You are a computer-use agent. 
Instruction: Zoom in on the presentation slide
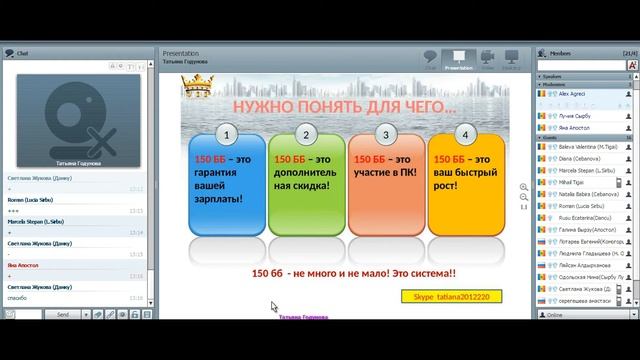(524, 187)
